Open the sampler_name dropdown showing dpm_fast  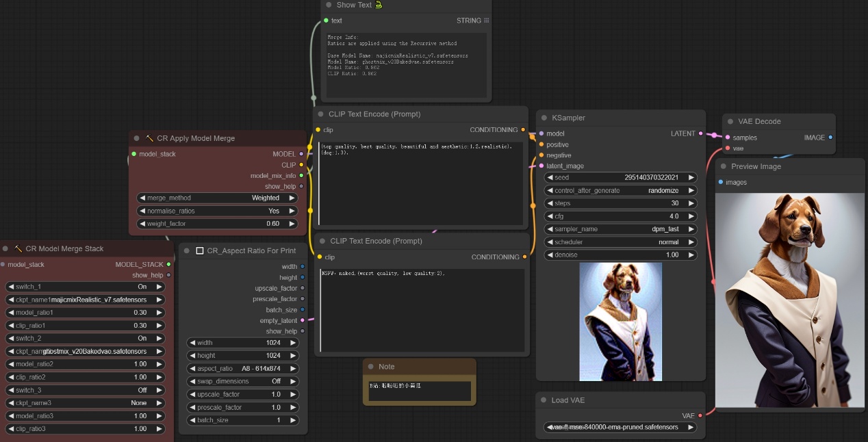point(621,229)
